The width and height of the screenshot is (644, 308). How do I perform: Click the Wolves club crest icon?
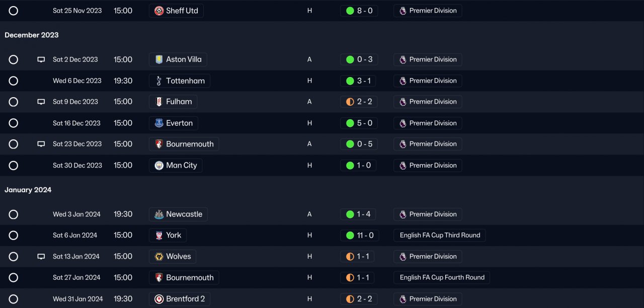pos(159,257)
